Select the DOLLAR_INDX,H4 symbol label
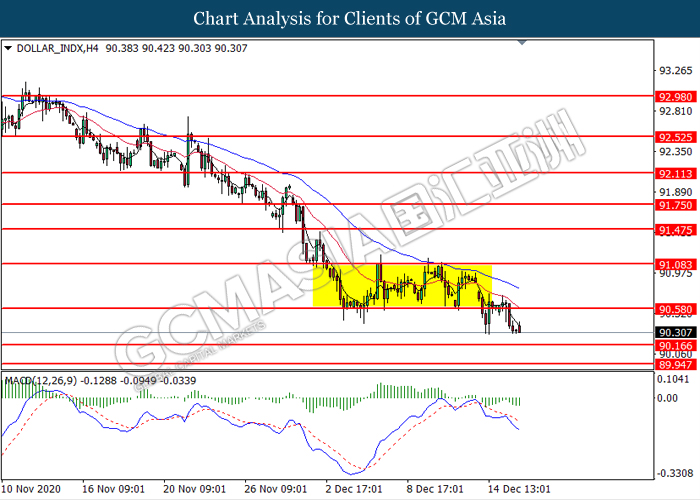Viewport: 700px width, 500px height. coord(57,48)
